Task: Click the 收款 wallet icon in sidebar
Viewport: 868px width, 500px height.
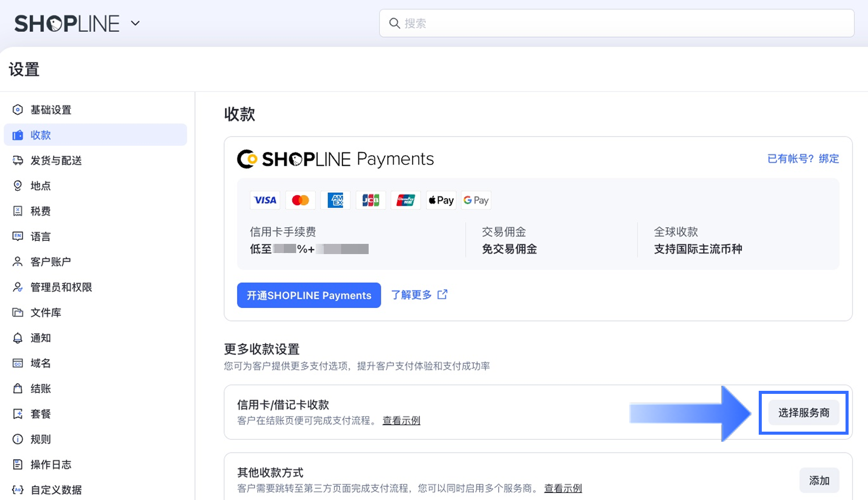Action: coord(18,135)
